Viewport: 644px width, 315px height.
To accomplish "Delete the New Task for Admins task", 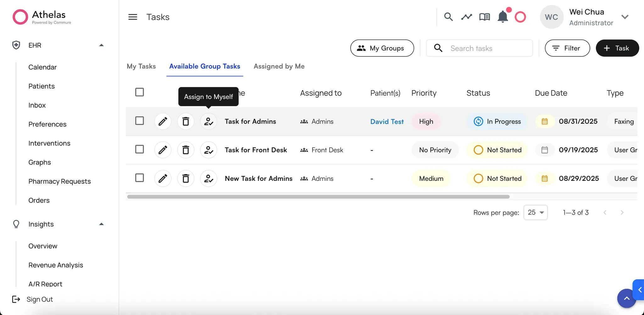I will [186, 178].
